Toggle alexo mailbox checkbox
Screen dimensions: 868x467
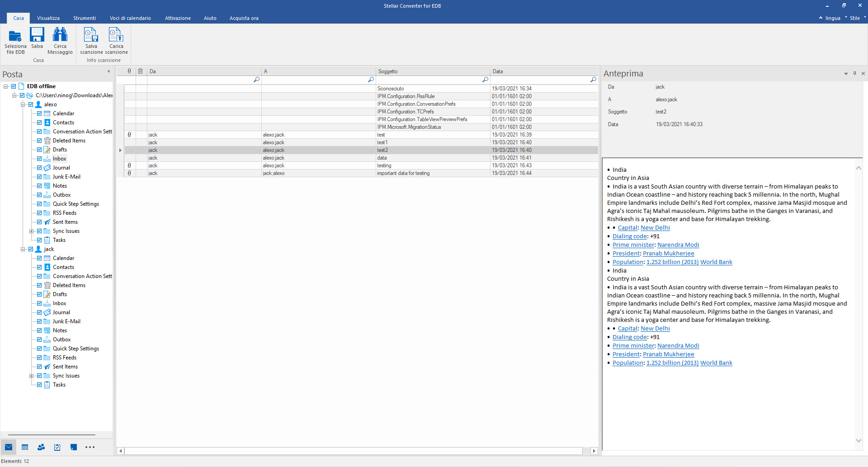31,104
